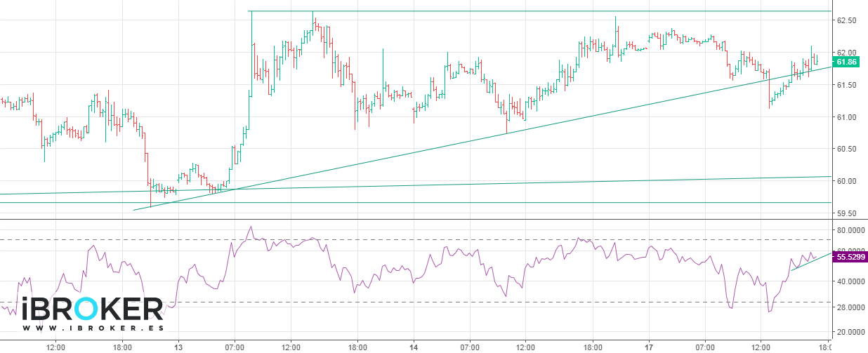Click the green 61.86 current price tag
This screenshot has height=353, width=868.
click(847, 62)
